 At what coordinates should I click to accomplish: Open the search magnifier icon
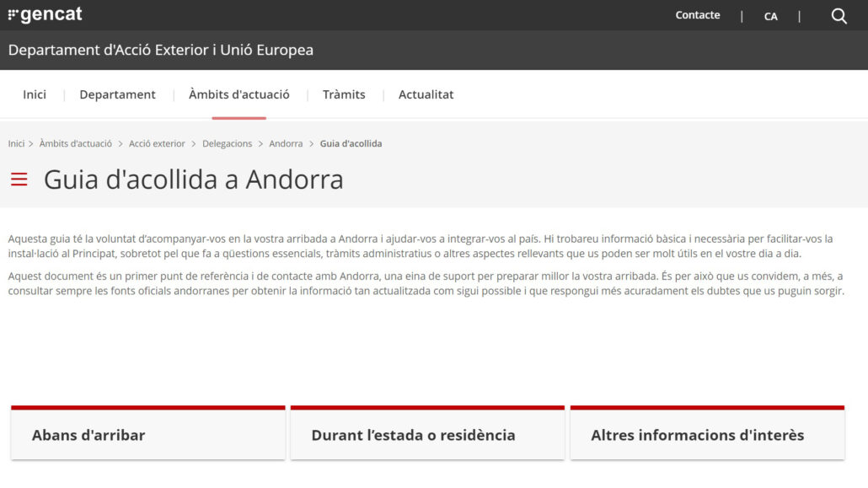pos(839,16)
